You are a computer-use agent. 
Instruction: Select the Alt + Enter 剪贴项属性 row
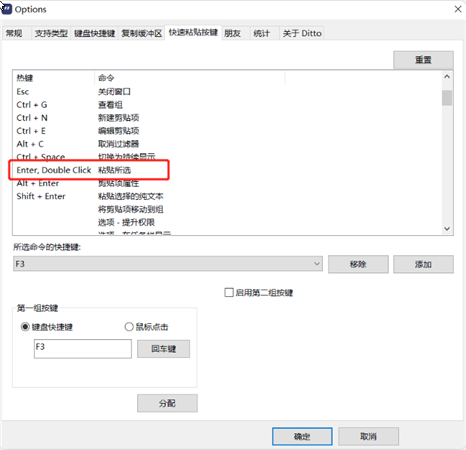tap(227, 183)
